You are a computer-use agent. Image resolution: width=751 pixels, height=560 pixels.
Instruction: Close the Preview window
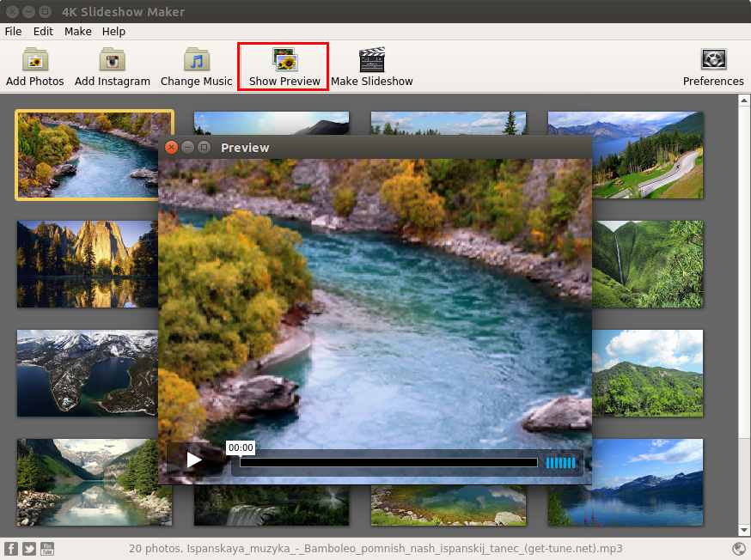coord(171,148)
